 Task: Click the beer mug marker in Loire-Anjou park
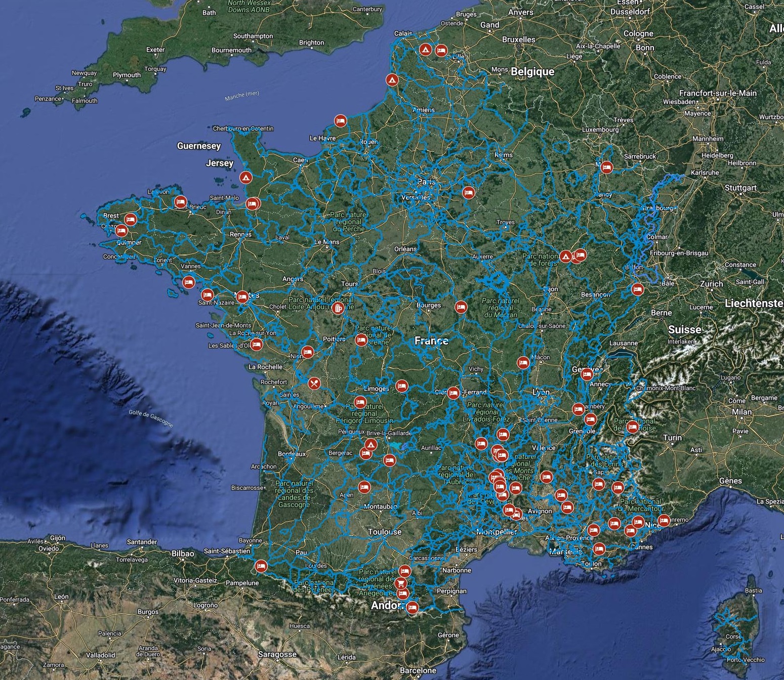coord(338,308)
